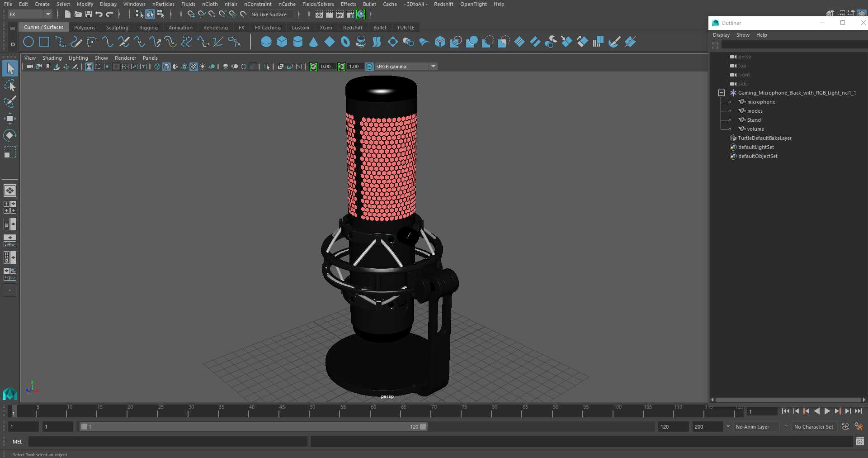868x458 pixels.
Task: Create a NURBS Torus from the shelf
Action: [x=345, y=42]
